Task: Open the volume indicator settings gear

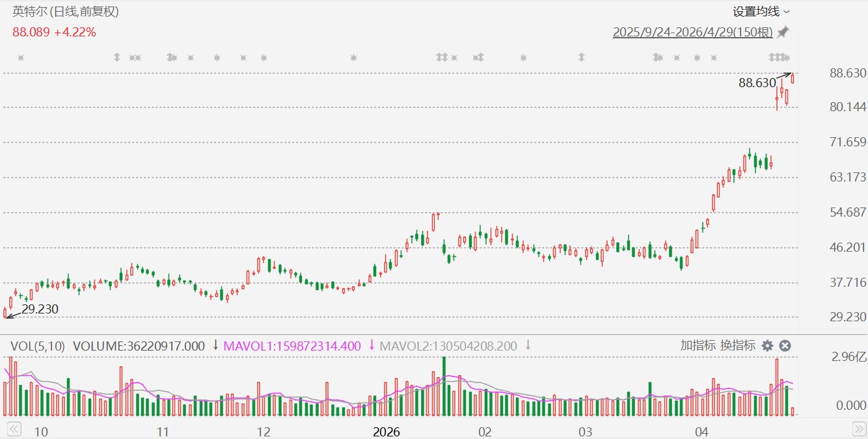Action: point(768,346)
